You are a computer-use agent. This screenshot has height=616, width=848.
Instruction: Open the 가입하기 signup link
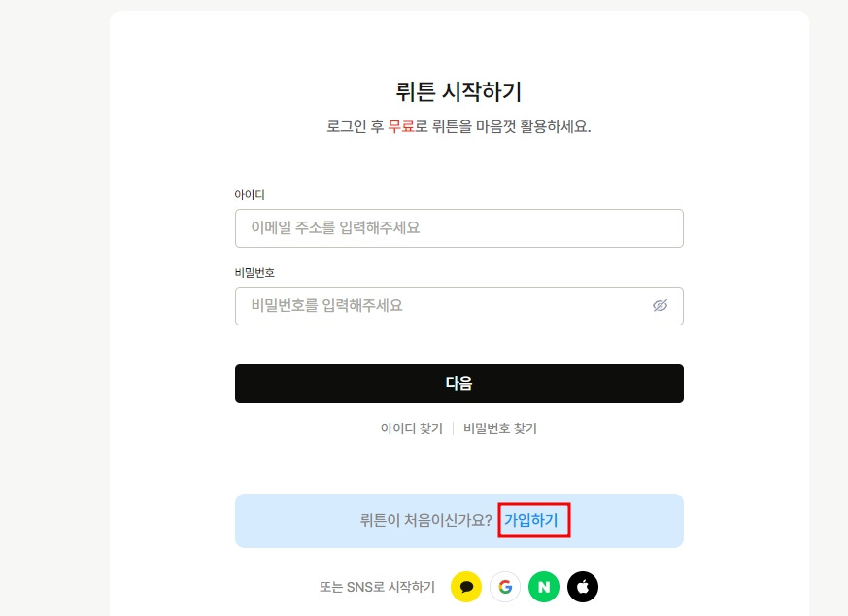pyautogui.click(x=532, y=521)
